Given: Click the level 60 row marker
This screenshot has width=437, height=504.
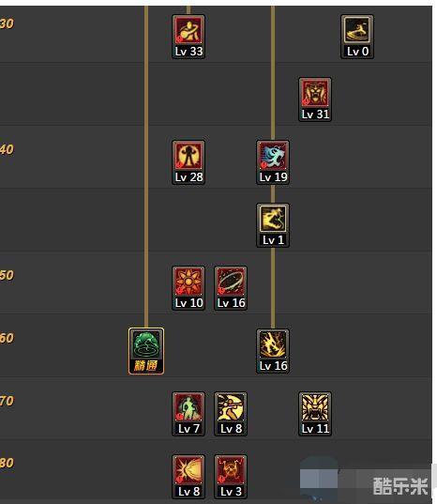Looking at the screenshot, I should coord(7,338).
